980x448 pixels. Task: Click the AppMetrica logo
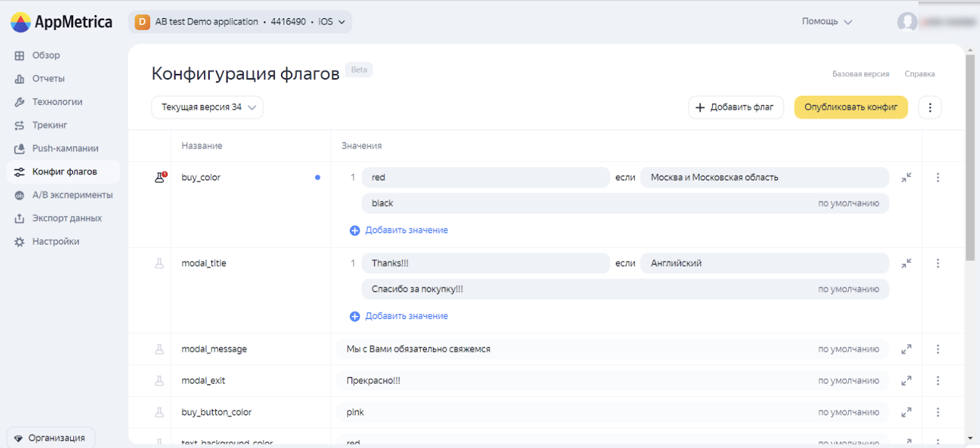click(x=61, y=23)
